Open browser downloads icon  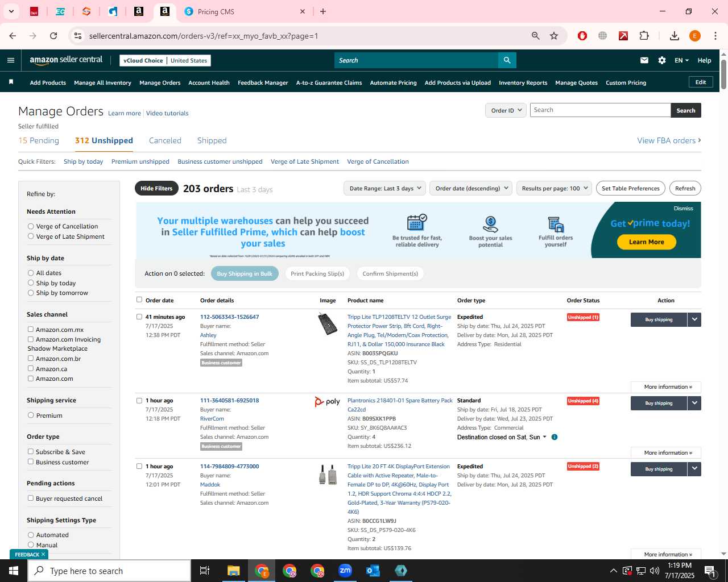pos(675,36)
